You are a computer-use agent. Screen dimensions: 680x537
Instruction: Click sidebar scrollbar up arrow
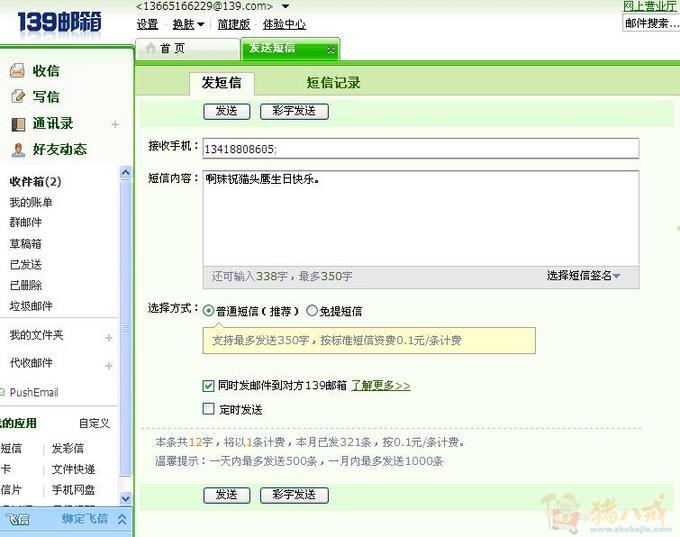tap(125, 173)
